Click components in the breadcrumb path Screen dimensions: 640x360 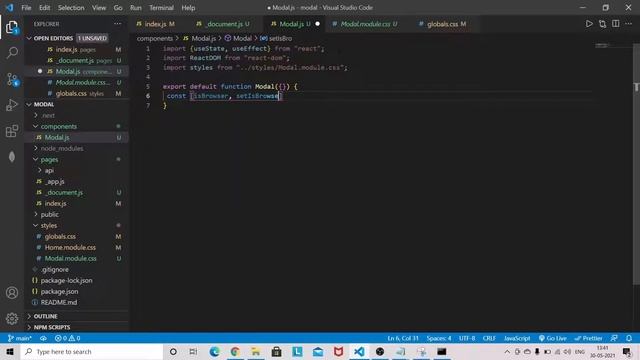coord(155,38)
